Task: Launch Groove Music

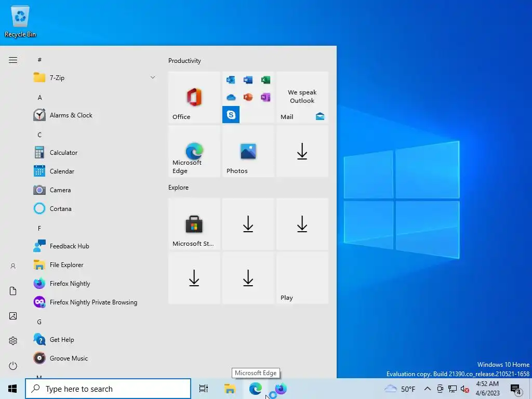Action: point(95,358)
